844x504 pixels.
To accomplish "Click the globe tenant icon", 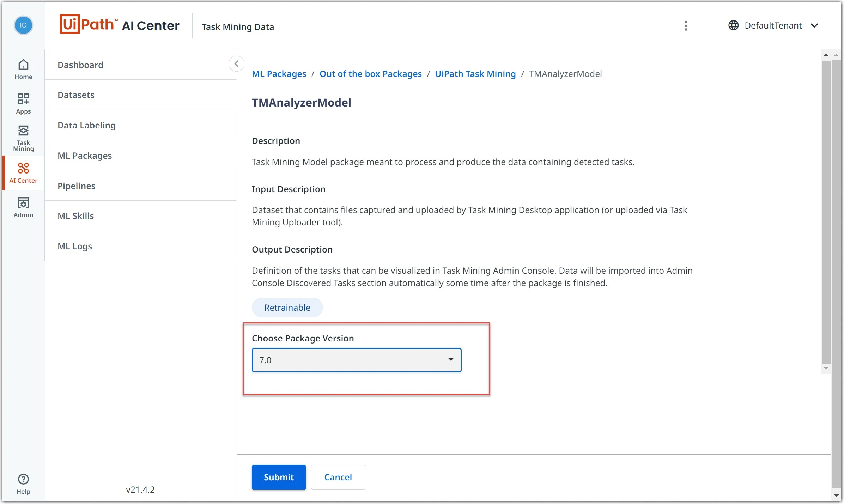I will pyautogui.click(x=733, y=25).
